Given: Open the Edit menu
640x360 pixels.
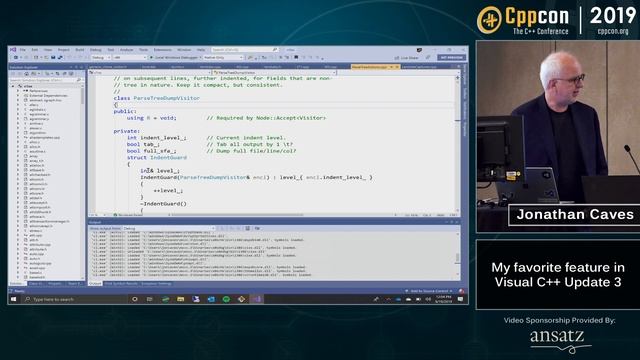Looking at the screenshot, I should pyautogui.click(x=35, y=50).
